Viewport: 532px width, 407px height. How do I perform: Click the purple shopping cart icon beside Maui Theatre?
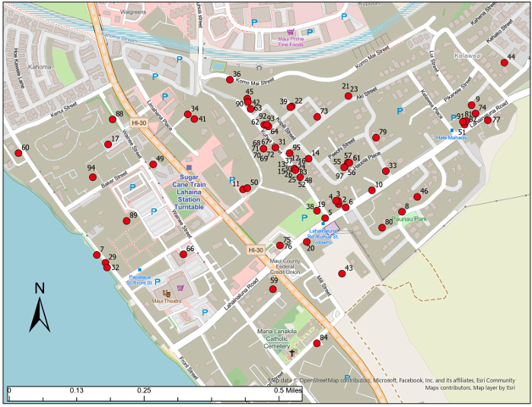pos(180,288)
